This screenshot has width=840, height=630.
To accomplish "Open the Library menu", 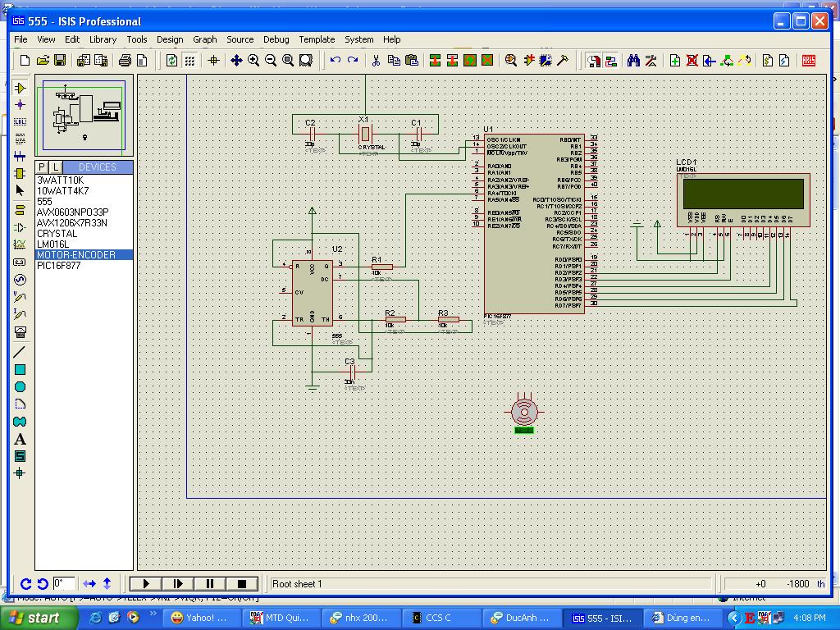I will [x=103, y=39].
